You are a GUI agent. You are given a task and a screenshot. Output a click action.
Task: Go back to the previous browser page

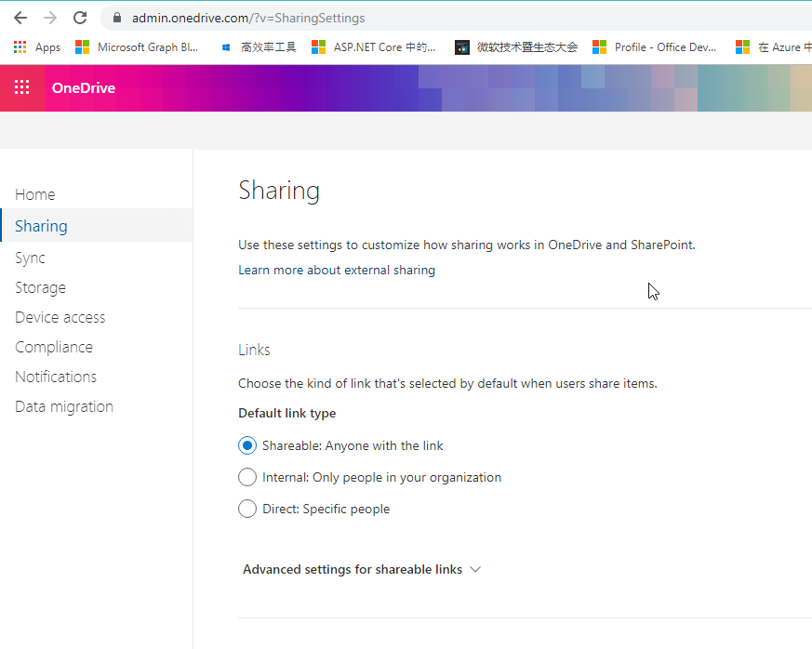click(x=20, y=18)
